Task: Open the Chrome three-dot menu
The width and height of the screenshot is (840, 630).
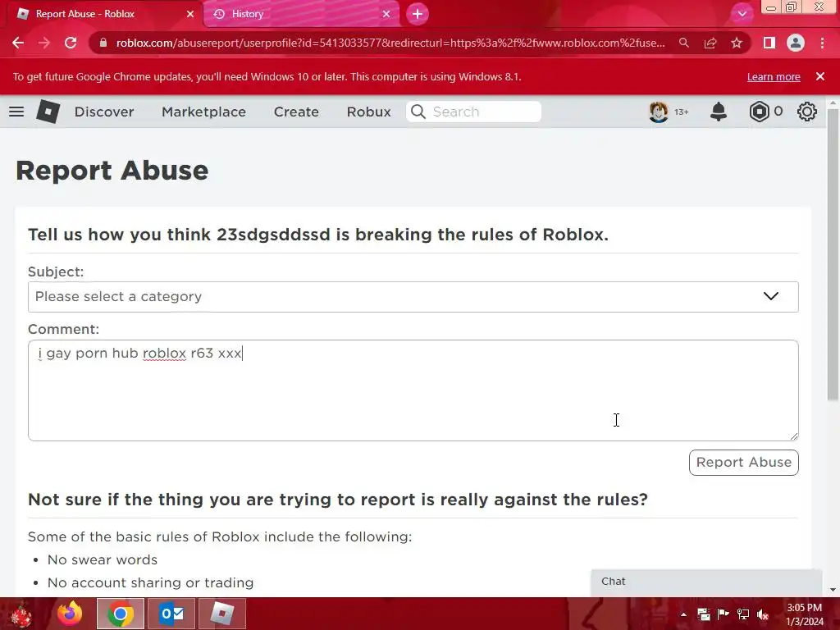Action: [x=822, y=43]
